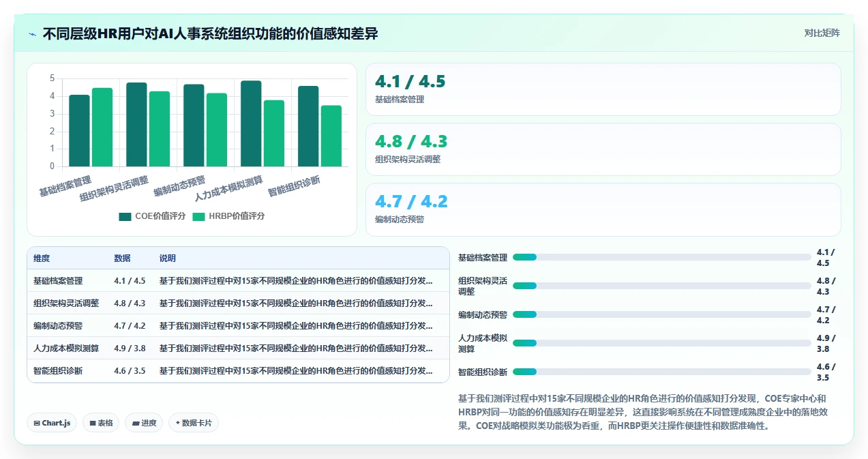Click the 人力成本模拟测算 progress bar
868x459 pixels.
click(x=661, y=343)
